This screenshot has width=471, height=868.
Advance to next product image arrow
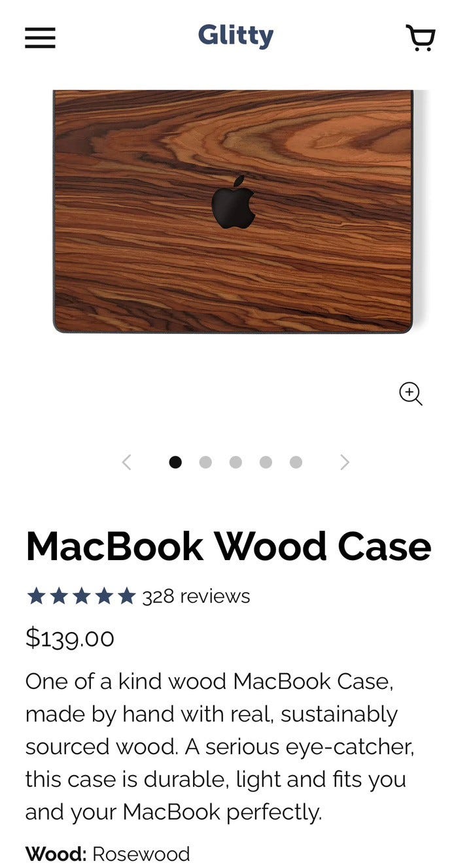pos(345,462)
